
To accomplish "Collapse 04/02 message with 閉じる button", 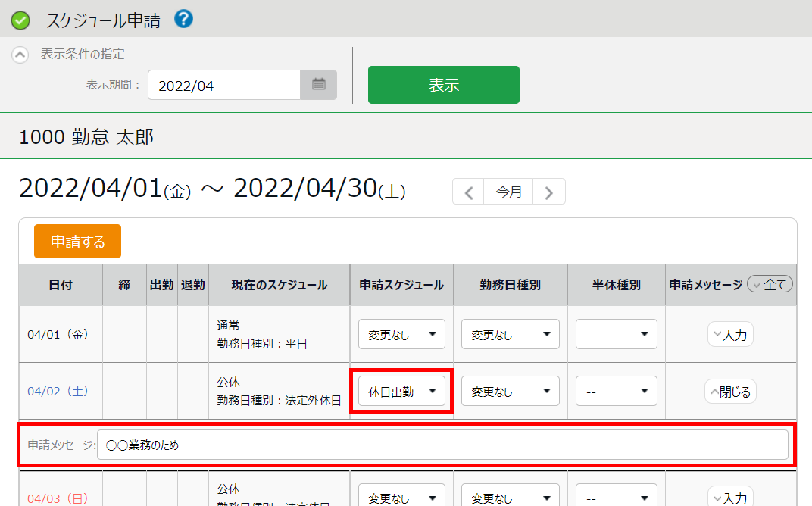I will click(730, 392).
